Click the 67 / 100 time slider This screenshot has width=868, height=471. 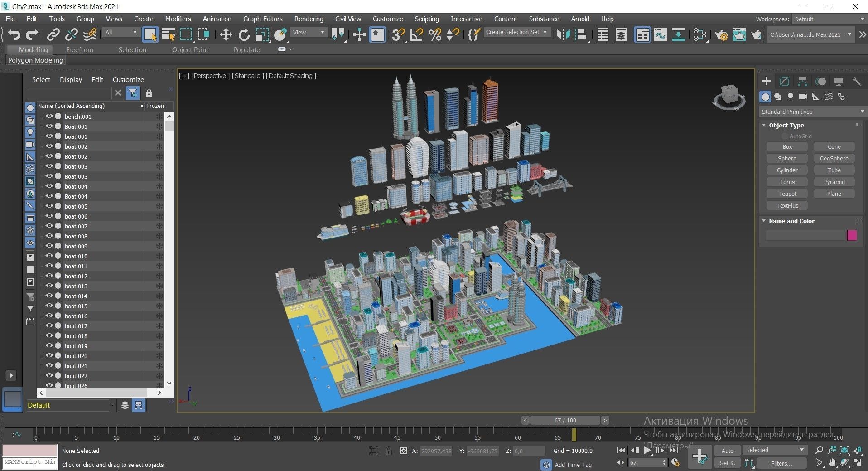coord(565,420)
